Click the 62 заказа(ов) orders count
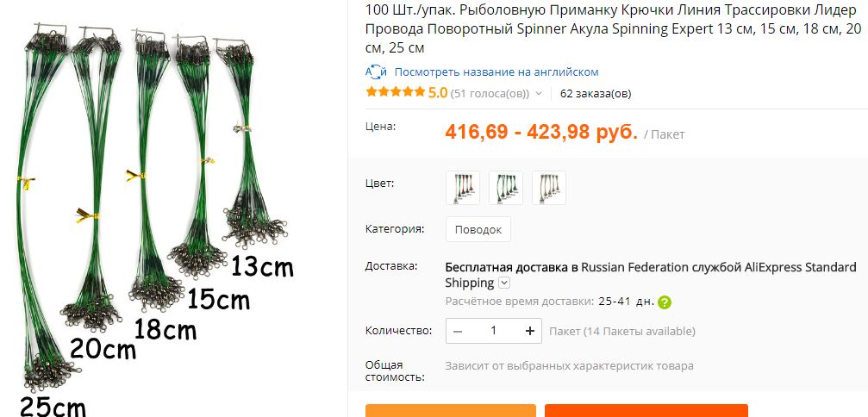The width and height of the screenshot is (868, 417). [595, 93]
